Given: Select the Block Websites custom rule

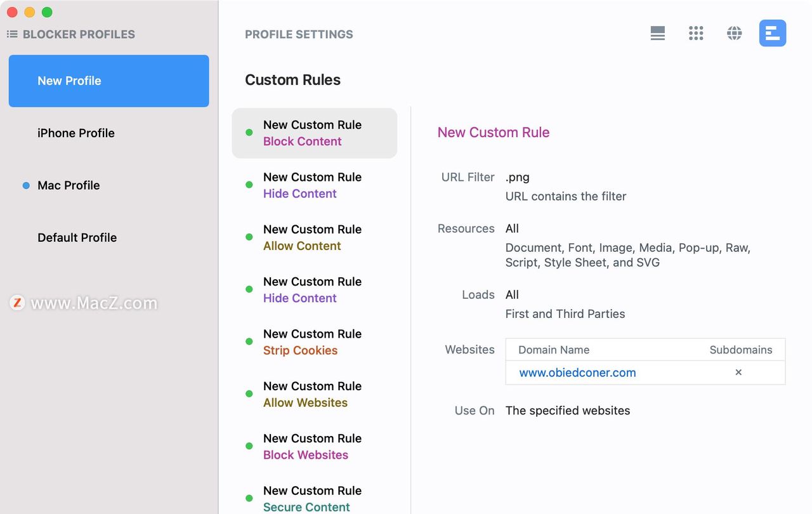Looking at the screenshot, I should click(312, 447).
